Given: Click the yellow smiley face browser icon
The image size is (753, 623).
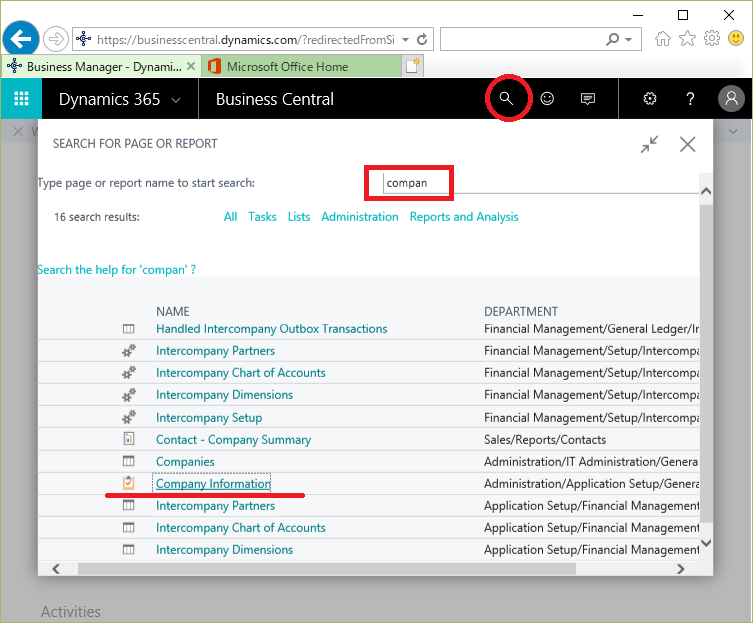Looking at the screenshot, I should pos(736,38).
